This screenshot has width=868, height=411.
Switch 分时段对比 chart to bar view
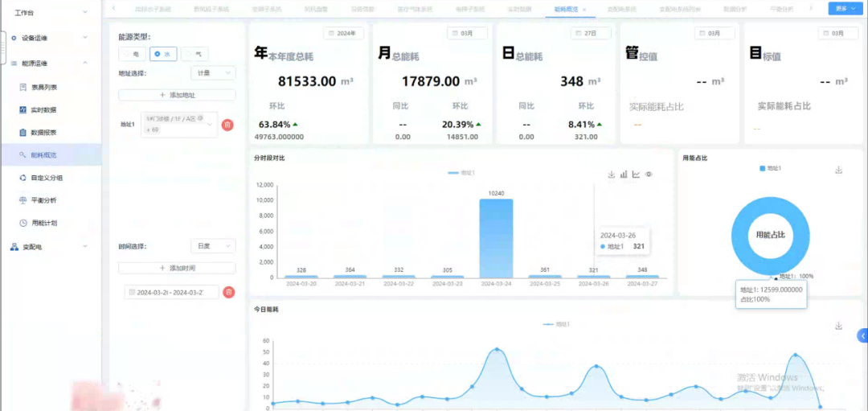click(624, 175)
